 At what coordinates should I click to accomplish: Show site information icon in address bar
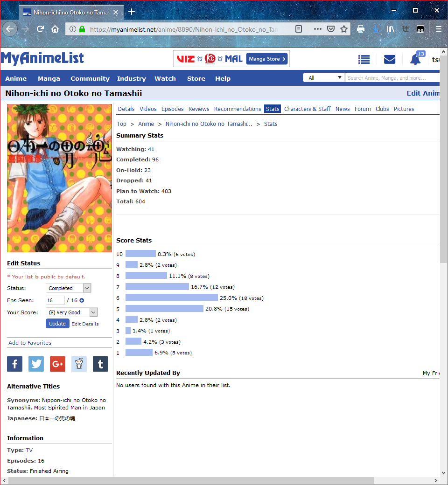[x=73, y=29]
